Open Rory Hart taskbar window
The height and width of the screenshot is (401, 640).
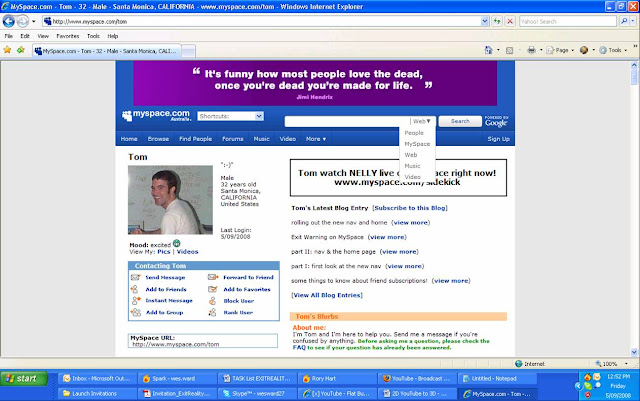click(337, 379)
